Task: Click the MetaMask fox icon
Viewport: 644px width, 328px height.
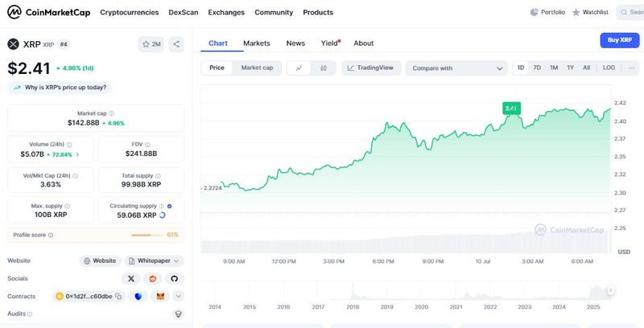Action: coord(159,297)
